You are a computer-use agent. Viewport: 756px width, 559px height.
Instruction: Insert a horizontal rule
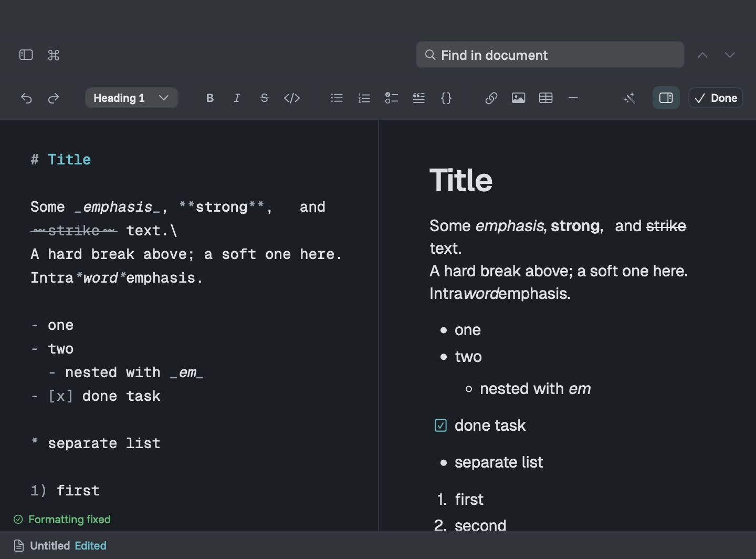(x=573, y=98)
